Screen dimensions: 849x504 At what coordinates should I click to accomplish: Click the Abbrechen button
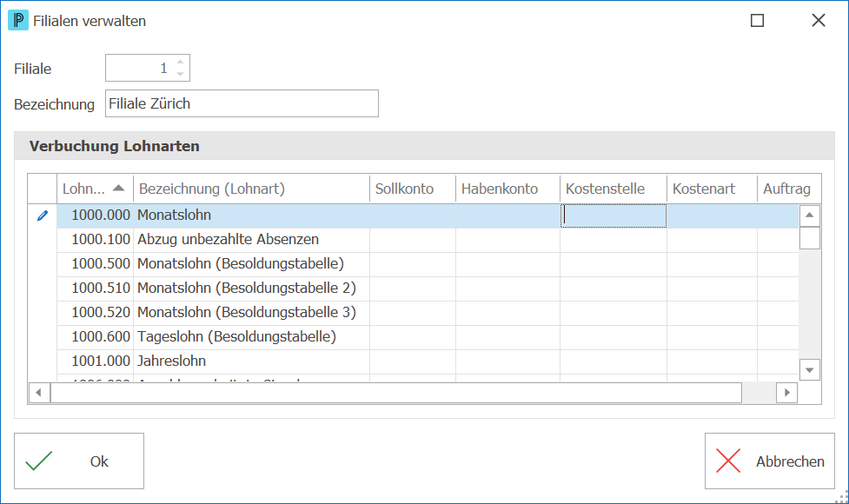[770, 461]
